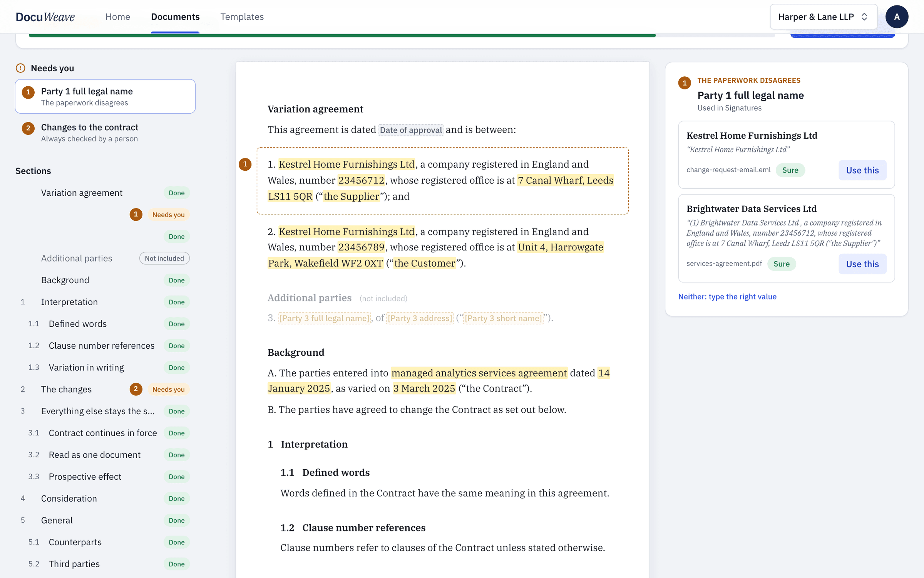
Task: Open the user avatar menu A
Action: tap(897, 17)
